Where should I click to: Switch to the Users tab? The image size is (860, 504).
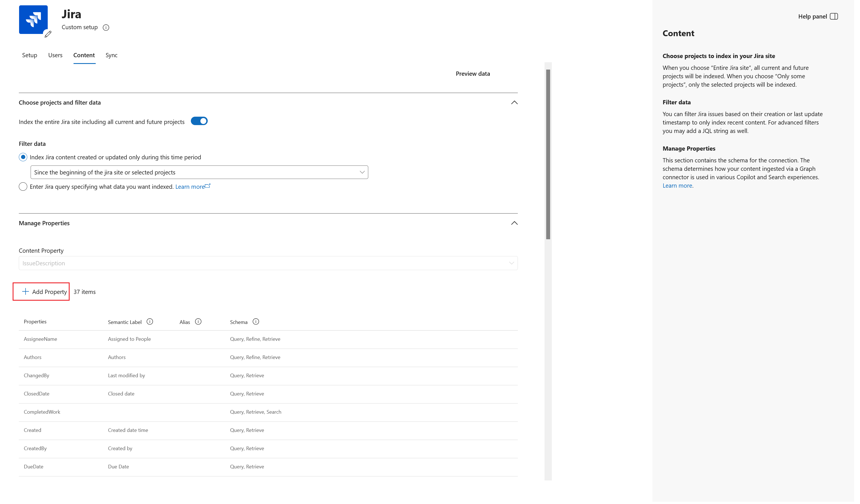(x=56, y=55)
